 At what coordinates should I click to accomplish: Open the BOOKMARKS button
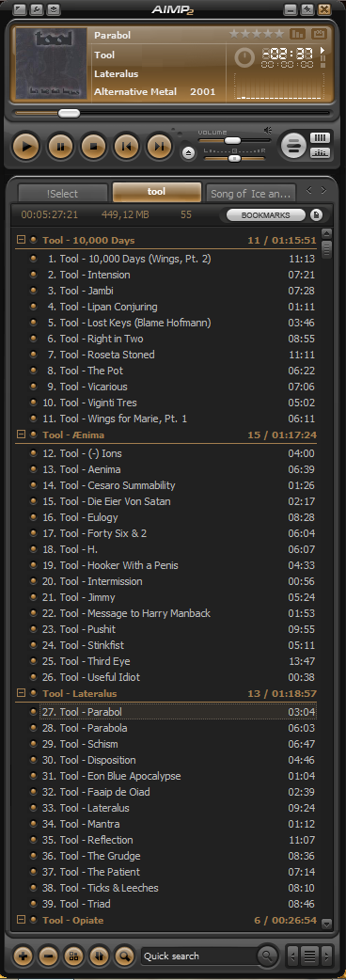(266, 215)
